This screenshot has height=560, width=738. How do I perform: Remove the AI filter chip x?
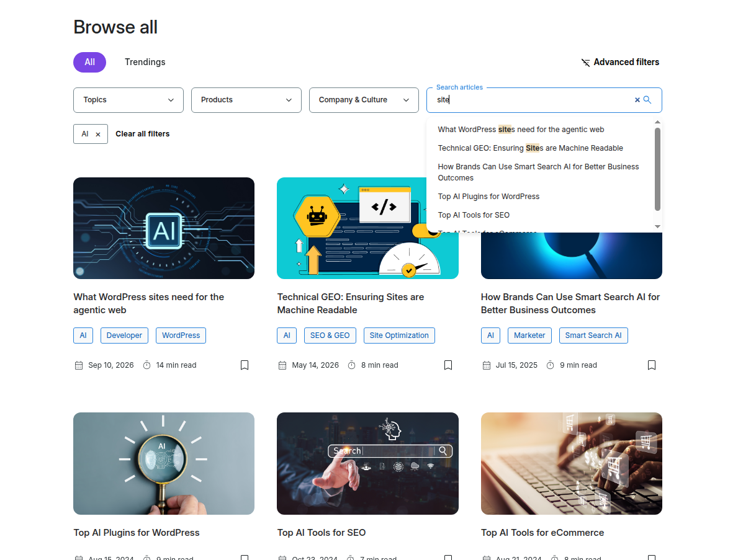[x=98, y=135]
